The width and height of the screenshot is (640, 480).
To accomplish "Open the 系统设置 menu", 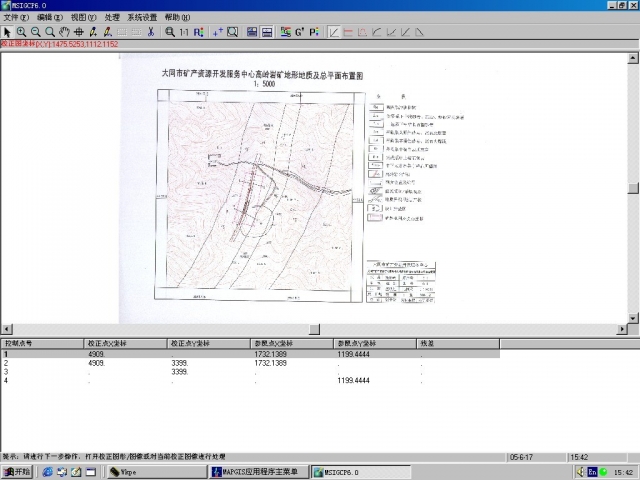I will (142, 18).
